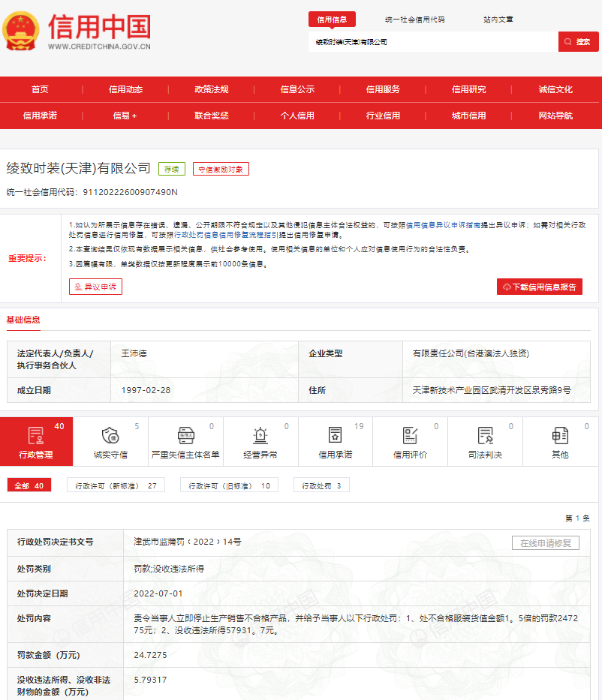Open the 联合奖惩 navigation item
This screenshot has height=700, width=602.
point(211,116)
